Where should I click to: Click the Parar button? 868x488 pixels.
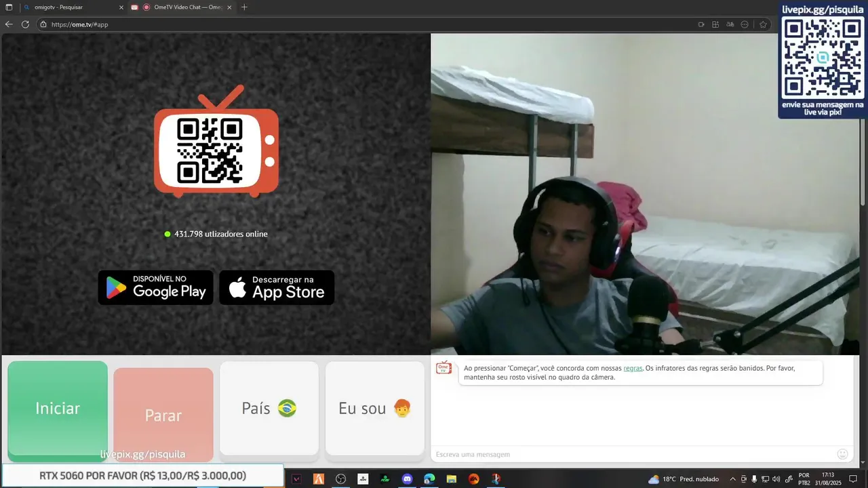(x=163, y=415)
